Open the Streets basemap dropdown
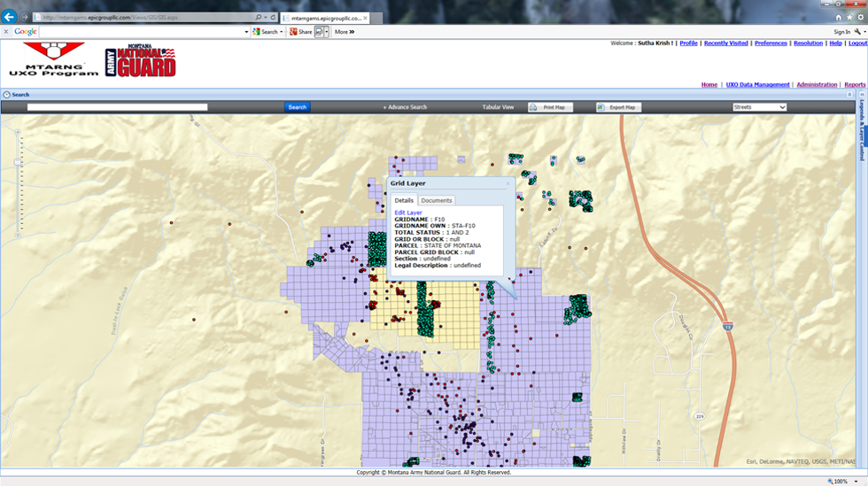This screenshot has width=868, height=487. click(759, 107)
